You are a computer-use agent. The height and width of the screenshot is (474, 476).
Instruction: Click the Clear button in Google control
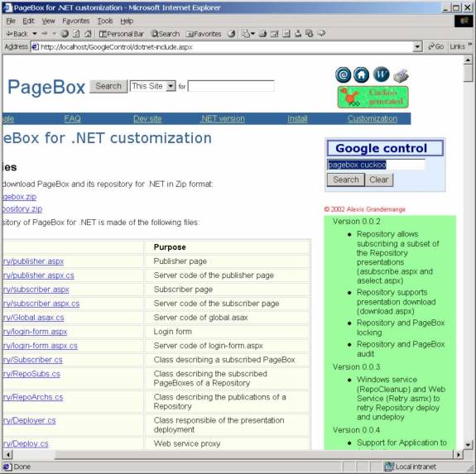379,180
